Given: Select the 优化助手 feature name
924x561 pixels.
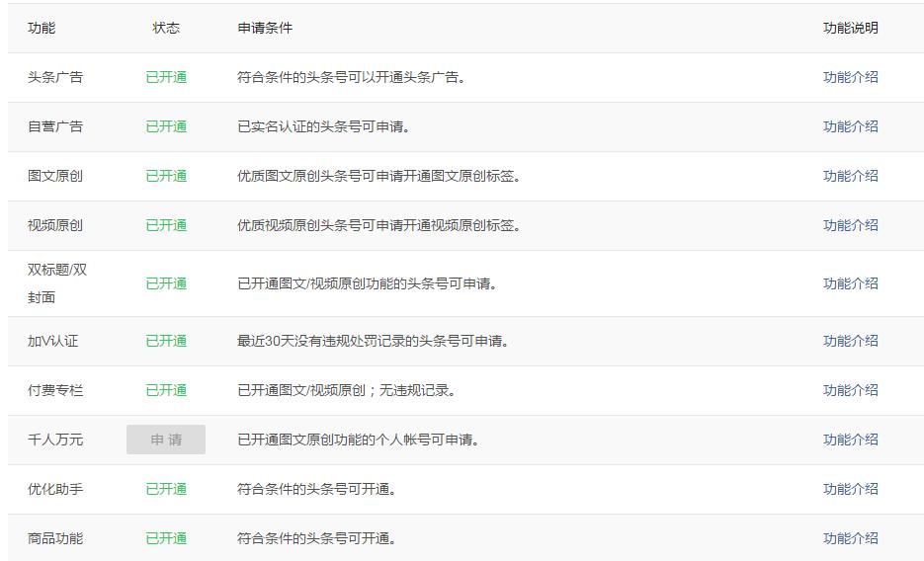Looking at the screenshot, I should pyautogui.click(x=55, y=489).
